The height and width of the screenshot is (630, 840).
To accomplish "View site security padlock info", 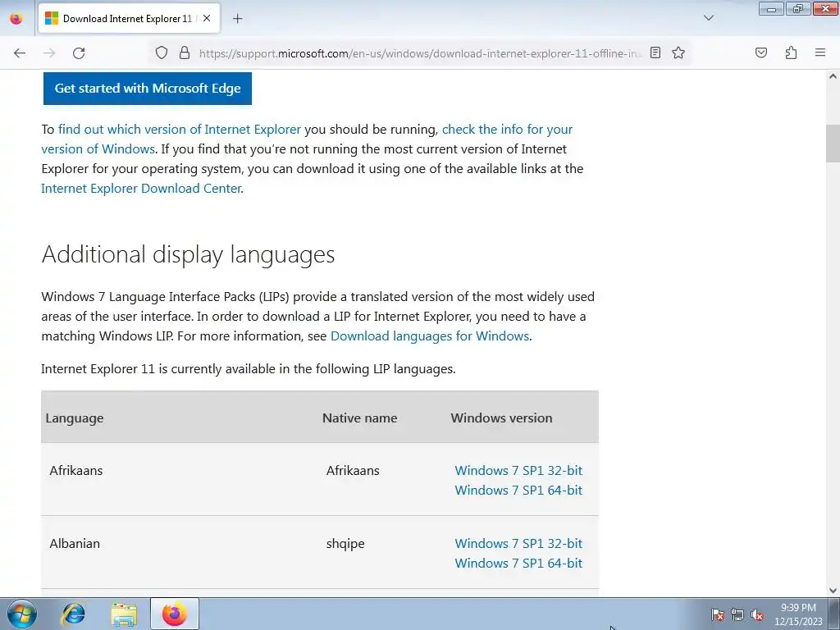I will click(x=185, y=52).
